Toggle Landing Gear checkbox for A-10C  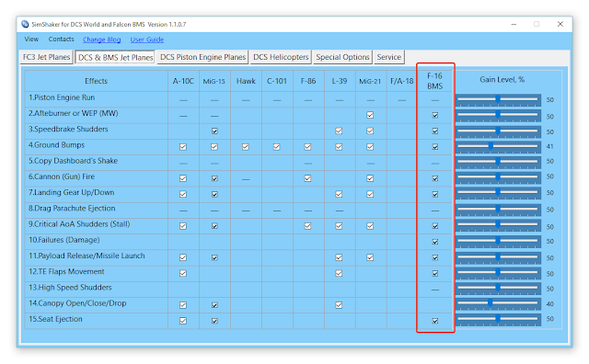(183, 194)
